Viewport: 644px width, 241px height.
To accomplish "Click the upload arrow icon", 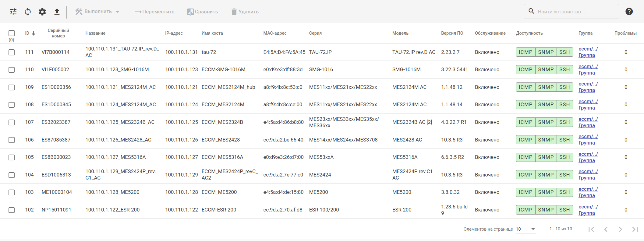I will click(57, 12).
